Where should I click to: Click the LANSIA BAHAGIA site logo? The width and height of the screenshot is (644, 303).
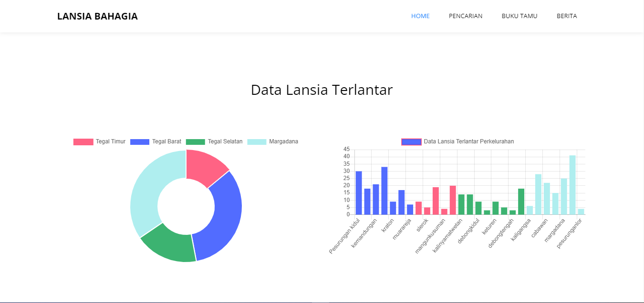[97, 16]
